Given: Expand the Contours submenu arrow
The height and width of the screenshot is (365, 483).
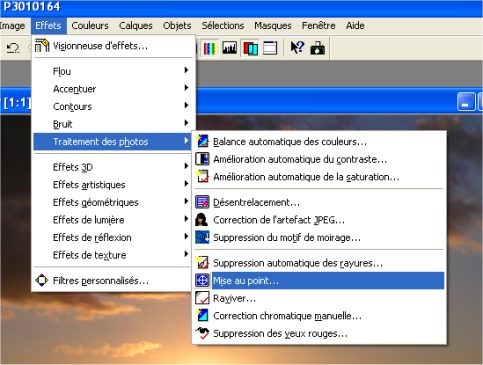Looking at the screenshot, I should 186,105.
